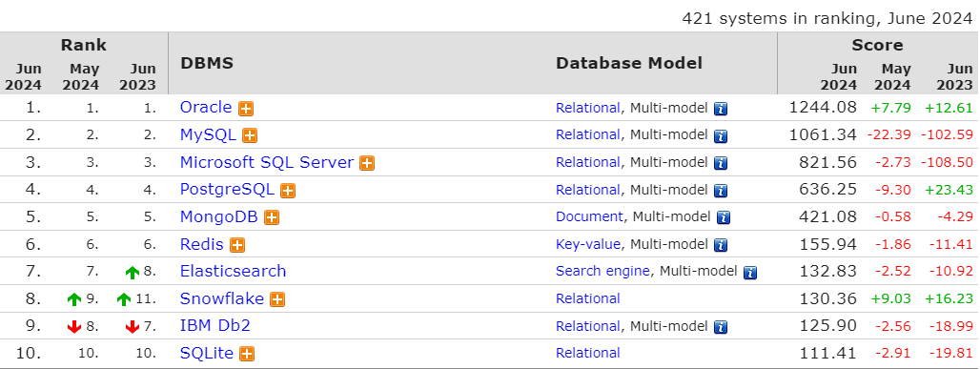Click the DBMS column header

[207, 63]
